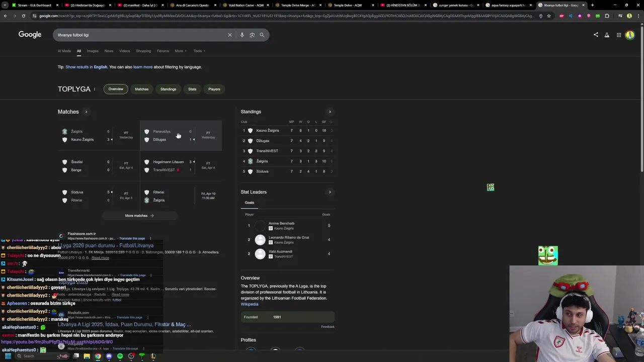Switch to AI Mode tab
This screenshot has width=644, height=362.
pyautogui.click(x=64, y=51)
